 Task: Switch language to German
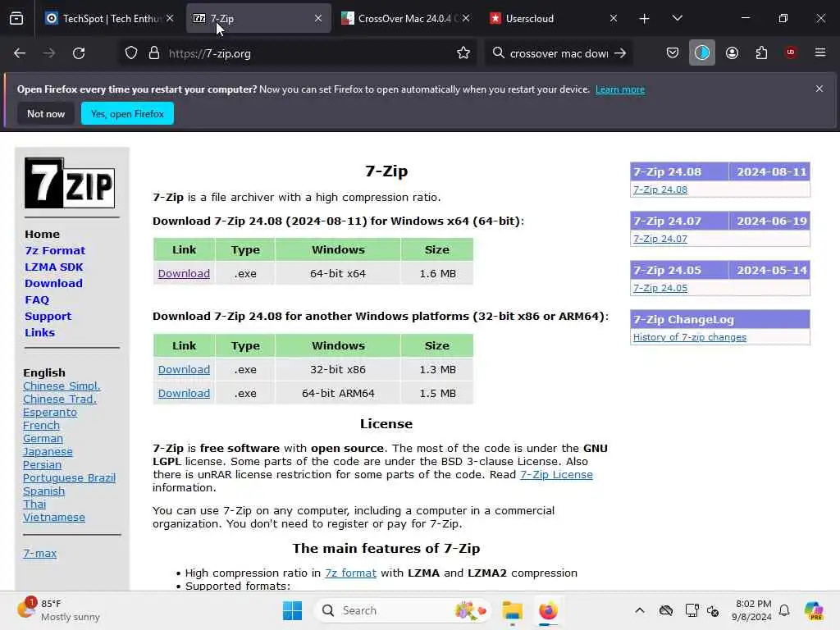tap(43, 439)
